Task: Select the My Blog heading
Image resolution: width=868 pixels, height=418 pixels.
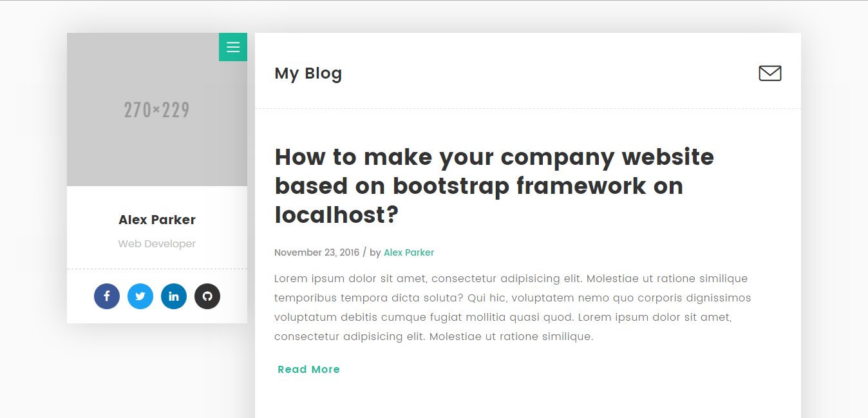Action: (x=308, y=73)
